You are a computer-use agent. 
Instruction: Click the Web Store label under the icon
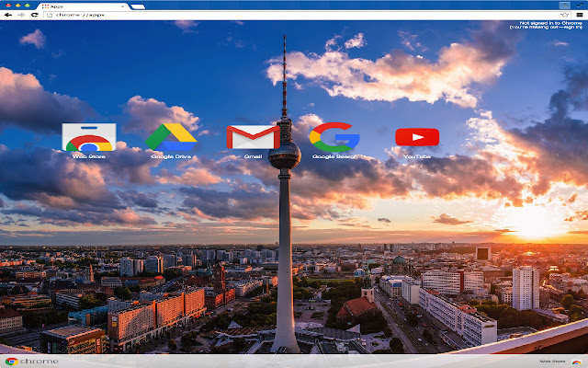89,156
